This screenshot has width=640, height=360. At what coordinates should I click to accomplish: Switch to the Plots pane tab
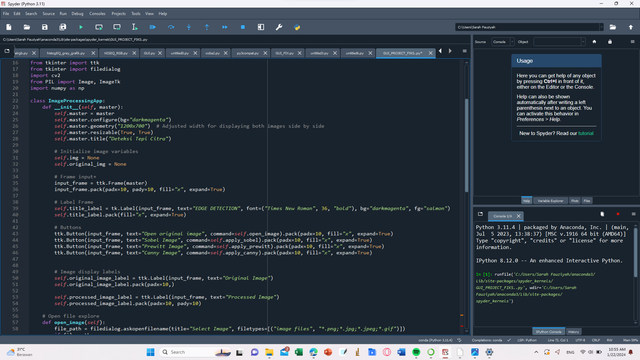coord(575,201)
